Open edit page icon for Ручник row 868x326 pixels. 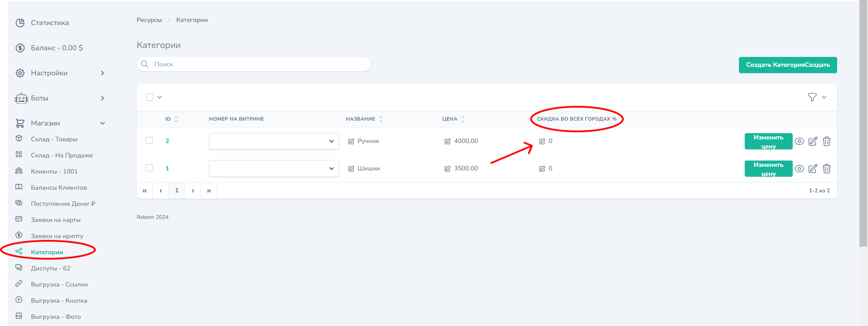click(x=813, y=141)
